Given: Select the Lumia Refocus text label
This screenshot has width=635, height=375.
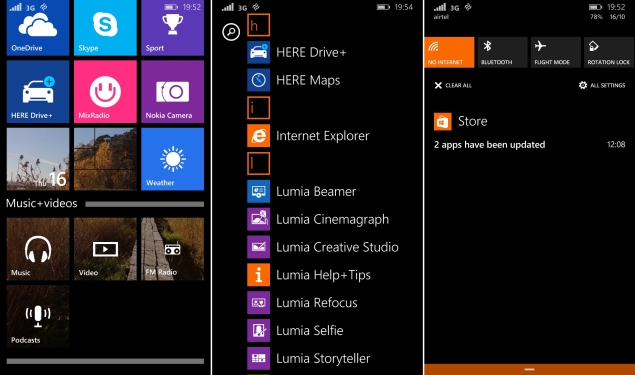Looking at the screenshot, I should point(317,303).
